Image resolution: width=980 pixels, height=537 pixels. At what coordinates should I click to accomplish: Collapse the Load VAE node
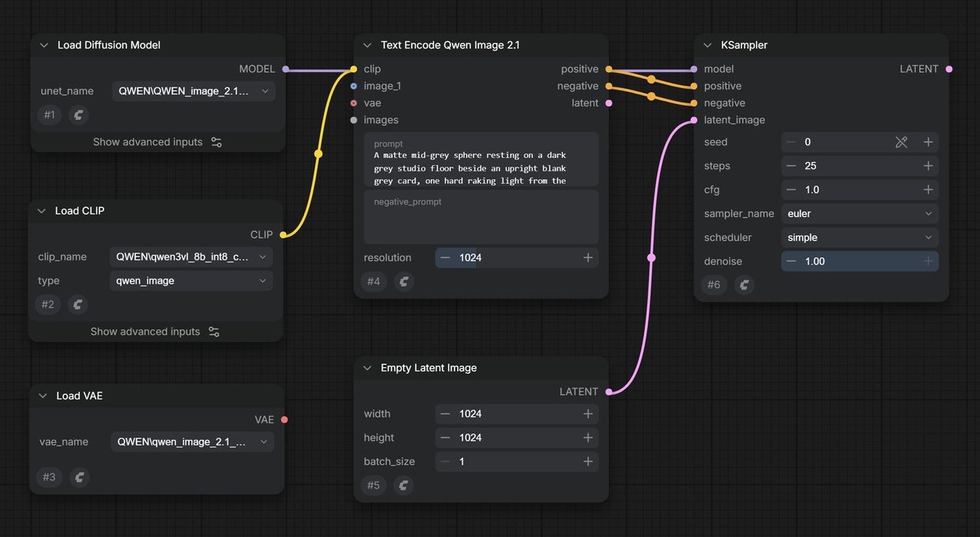43,396
